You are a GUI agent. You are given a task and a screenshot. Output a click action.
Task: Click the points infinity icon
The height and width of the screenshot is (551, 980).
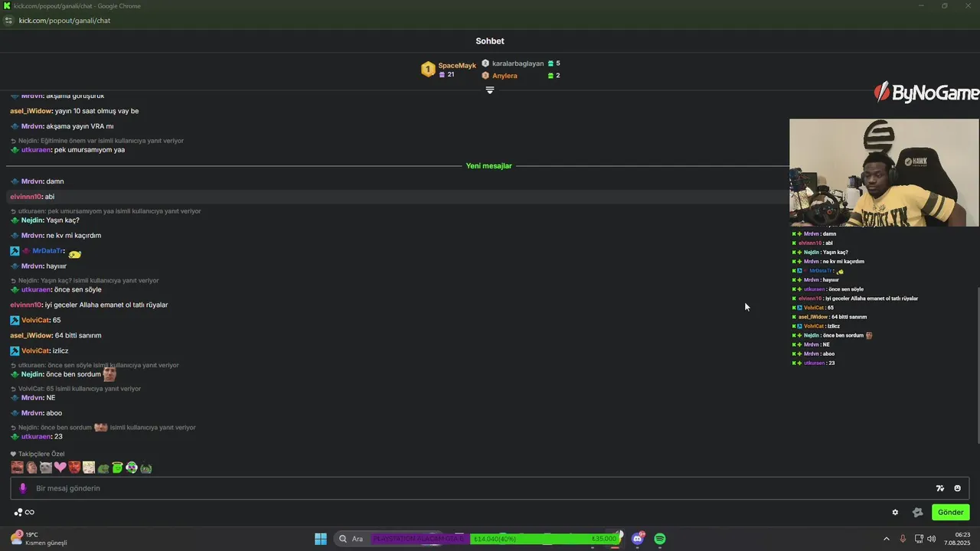24,512
